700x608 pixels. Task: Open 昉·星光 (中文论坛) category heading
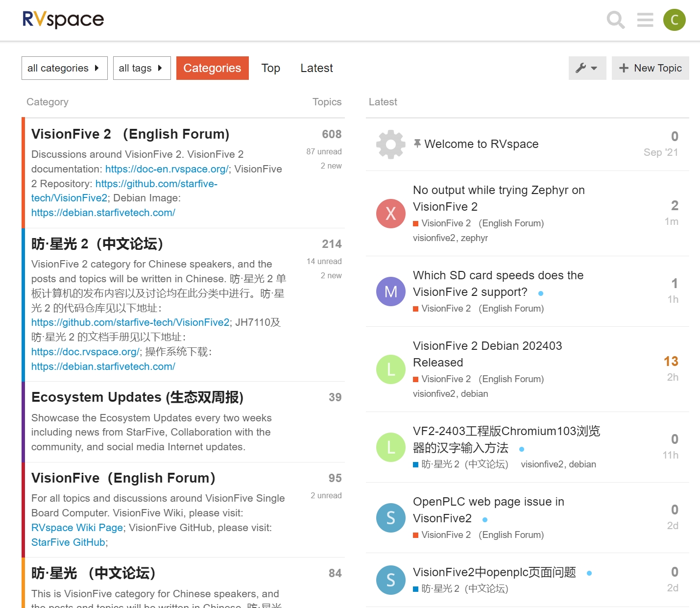[94, 573]
